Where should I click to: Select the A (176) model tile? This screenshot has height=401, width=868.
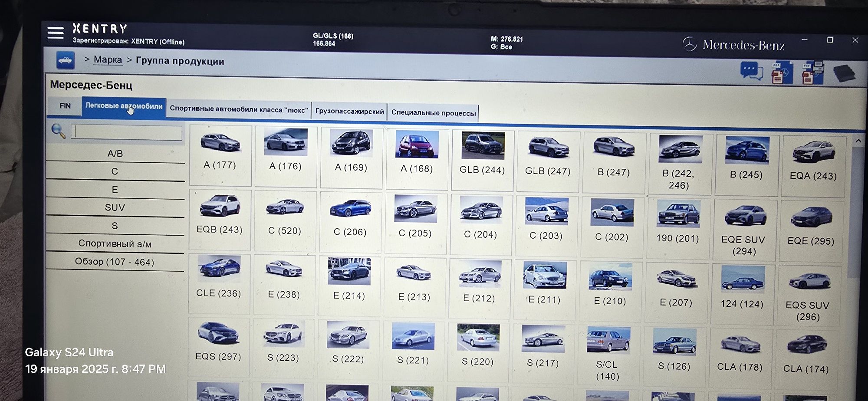click(286, 156)
